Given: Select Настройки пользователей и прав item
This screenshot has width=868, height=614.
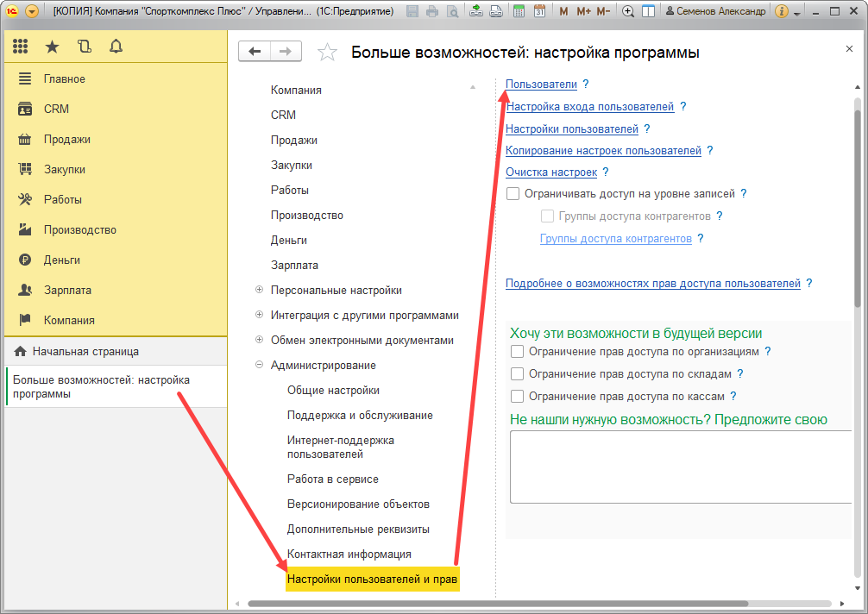Looking at the screenshot, I should [x=372, y=580].
